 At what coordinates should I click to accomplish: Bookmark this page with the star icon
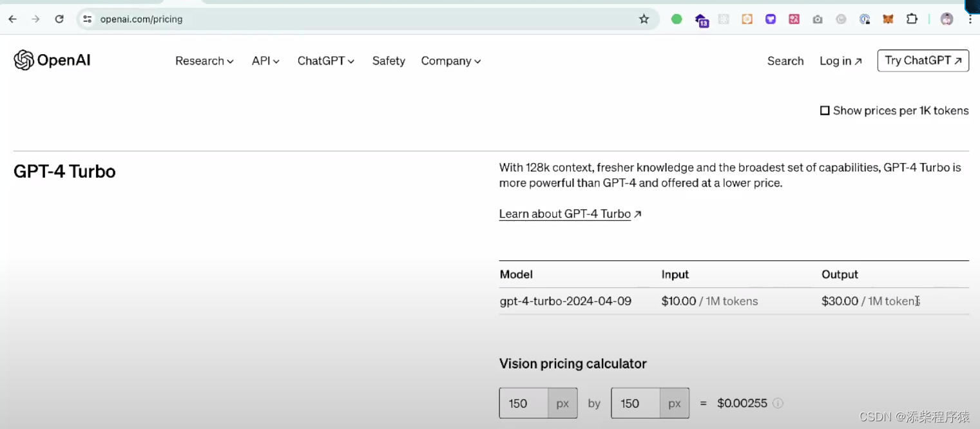(x=644, y=19)
